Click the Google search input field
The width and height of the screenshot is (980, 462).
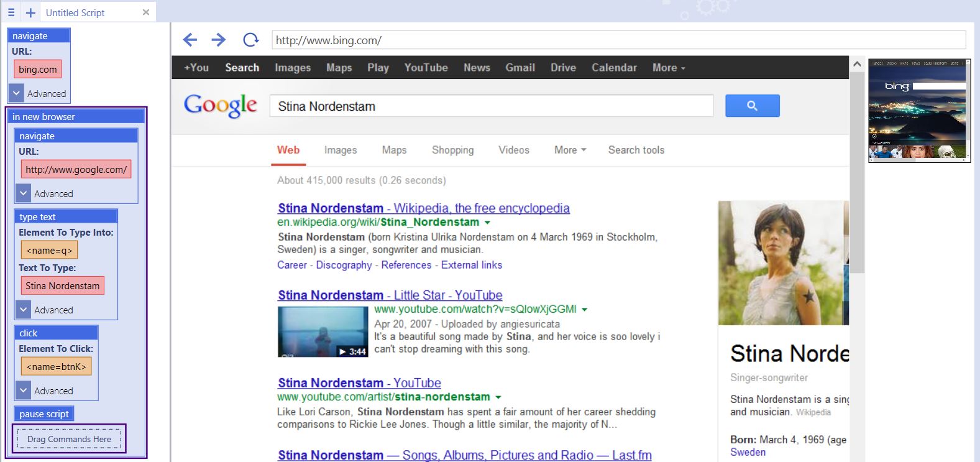coord(492,106)
